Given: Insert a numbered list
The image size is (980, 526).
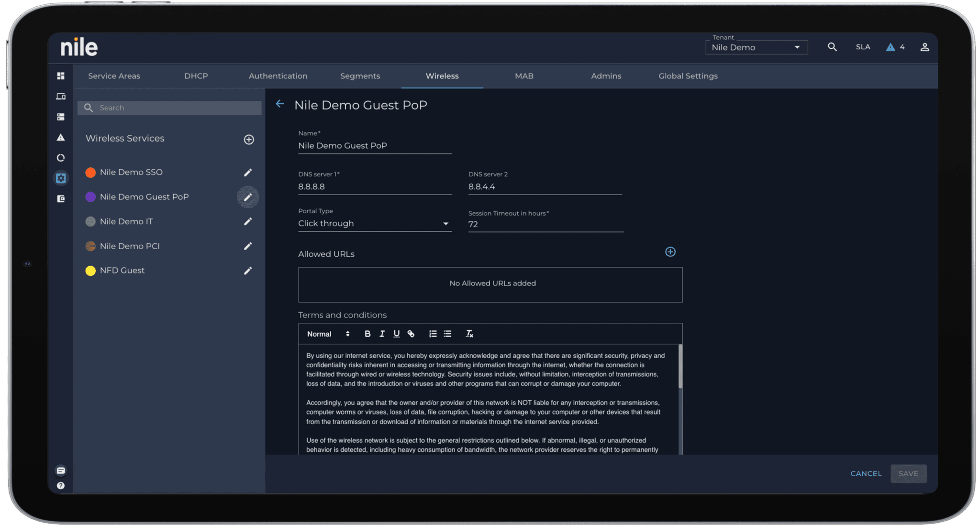Looking at the screenshot, I should pos(433,334).
